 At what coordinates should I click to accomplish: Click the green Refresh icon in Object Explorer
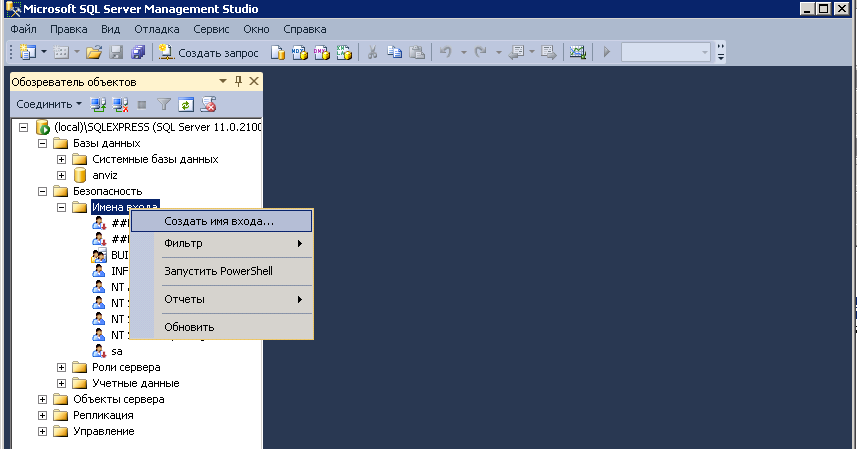coord(186,104)
